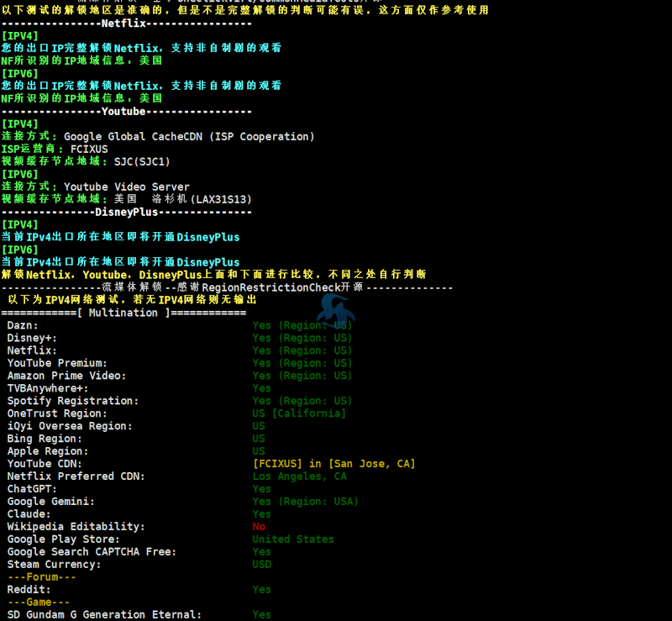
Task: Click the [IPV4] tag under Youtube
Action: point(19,124)
